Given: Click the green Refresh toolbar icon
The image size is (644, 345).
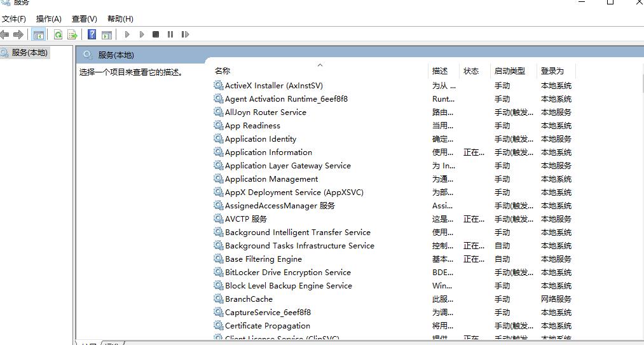Looking at the screenshot, I should [58, 34].
